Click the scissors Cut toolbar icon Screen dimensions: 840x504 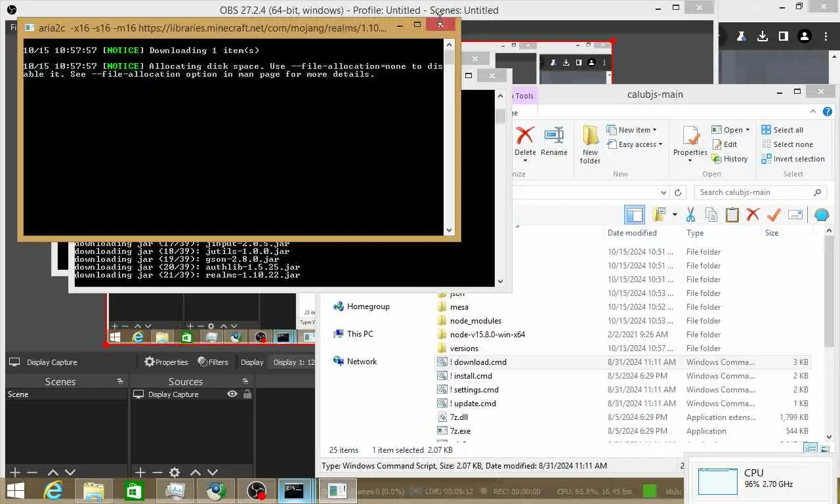pos(690,215)
